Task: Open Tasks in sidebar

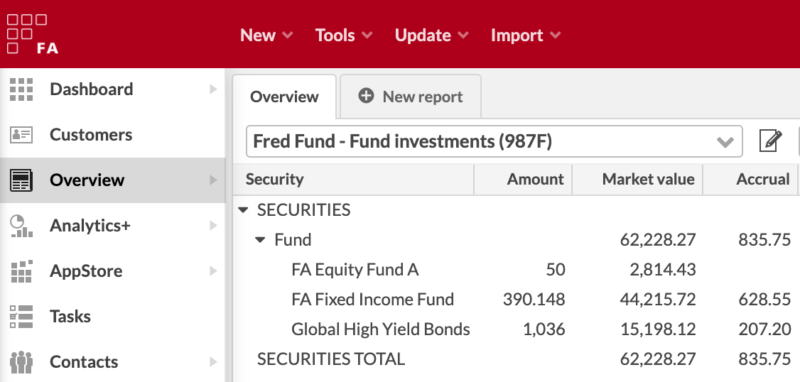Action: point(112,316)
